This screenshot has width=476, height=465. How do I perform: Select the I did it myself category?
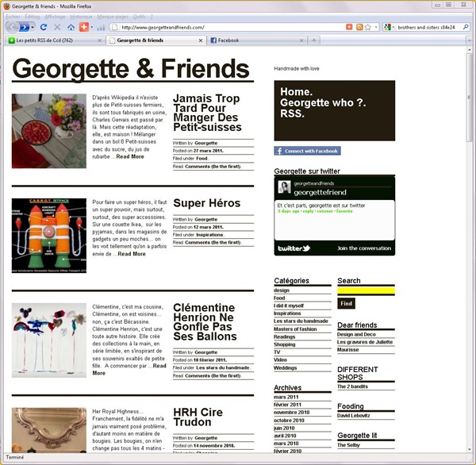click(289, 306)
